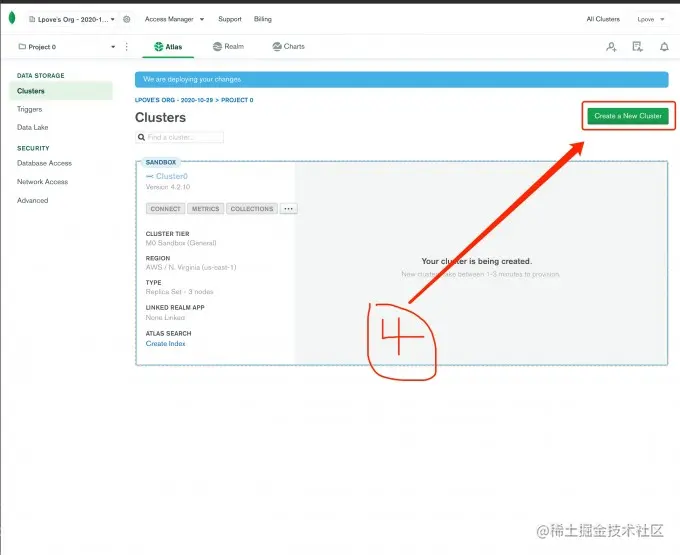Open project options three-dot menu
The height and width of the screenshot is (555, 680).
[x=127, y=46]
